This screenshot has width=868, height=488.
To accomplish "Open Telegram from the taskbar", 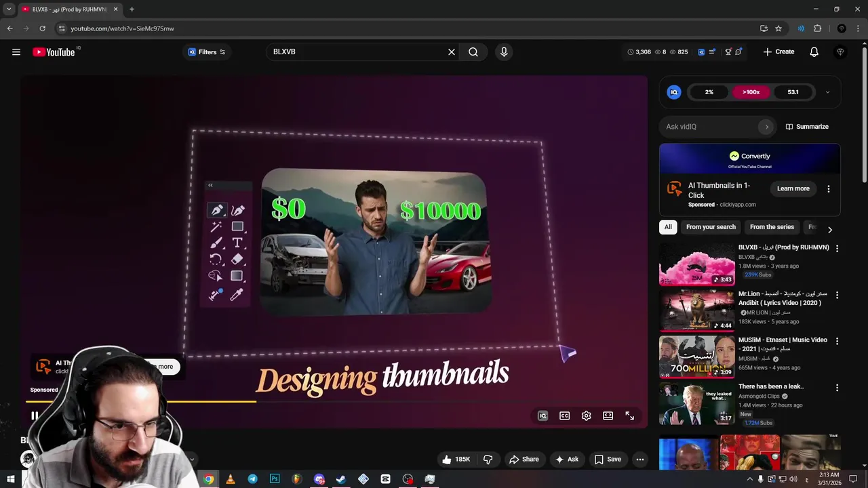I will pyautogui.click(x=252, y=479).
